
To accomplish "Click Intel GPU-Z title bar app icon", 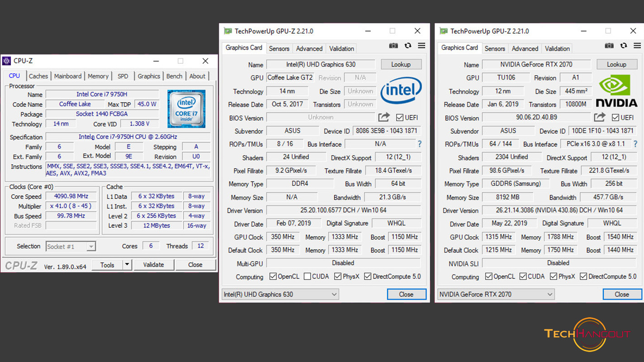I will pyautogui.click(x=227, y=31).
